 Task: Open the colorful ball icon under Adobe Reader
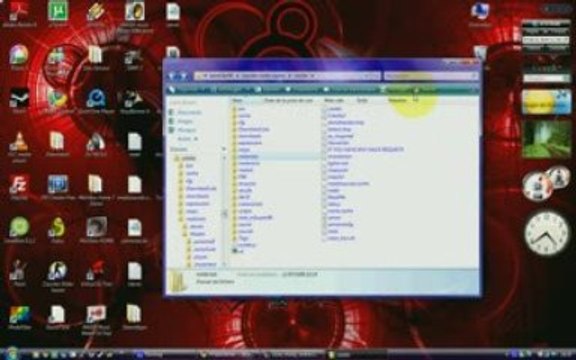(19, 56)
